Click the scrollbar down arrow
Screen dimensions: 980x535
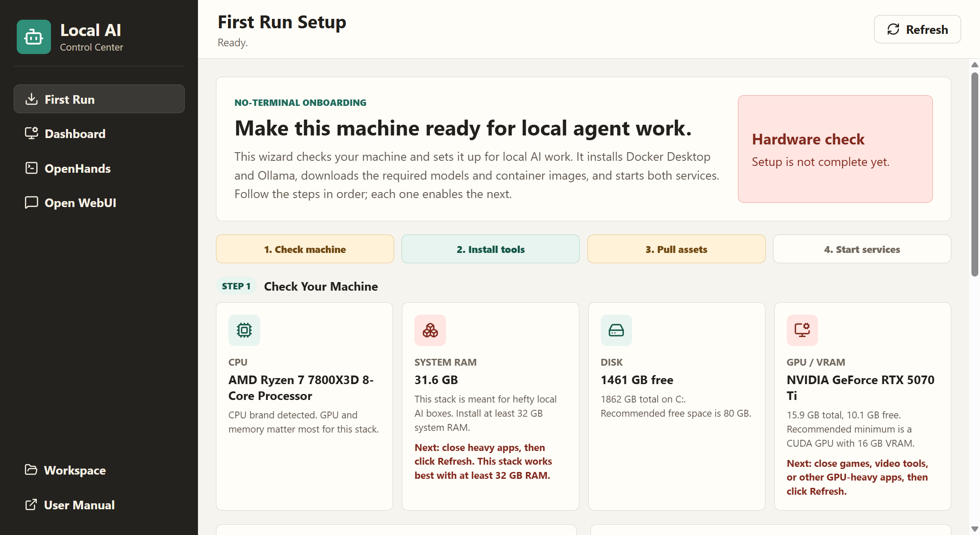pyautogui.click(x=975, y=529)
